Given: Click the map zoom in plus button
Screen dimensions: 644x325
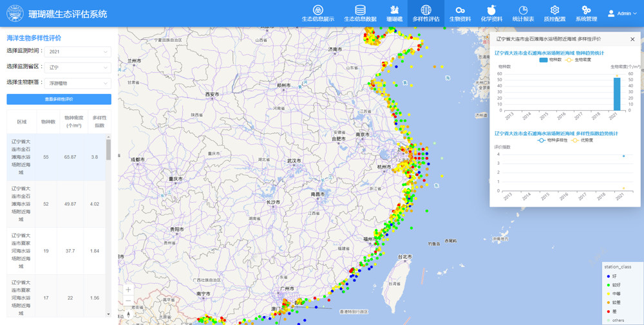Looking at the screenshot, I should coord(128,290).
